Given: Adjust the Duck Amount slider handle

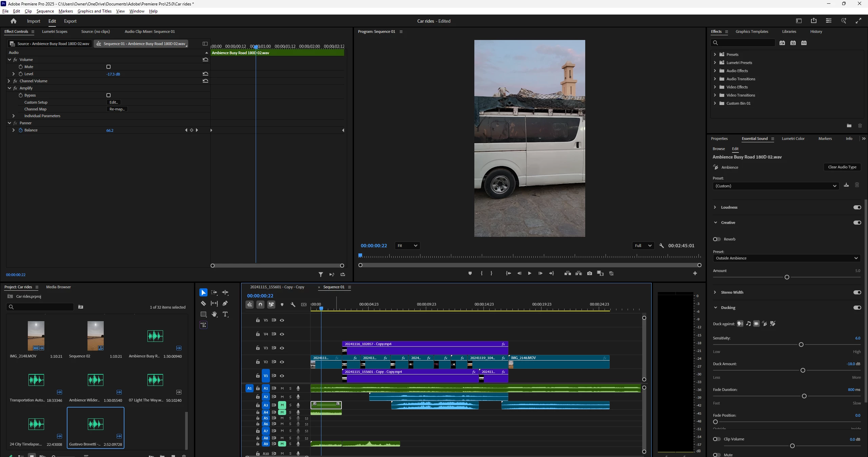Looking at the screenshot, I should click(803, 370).
